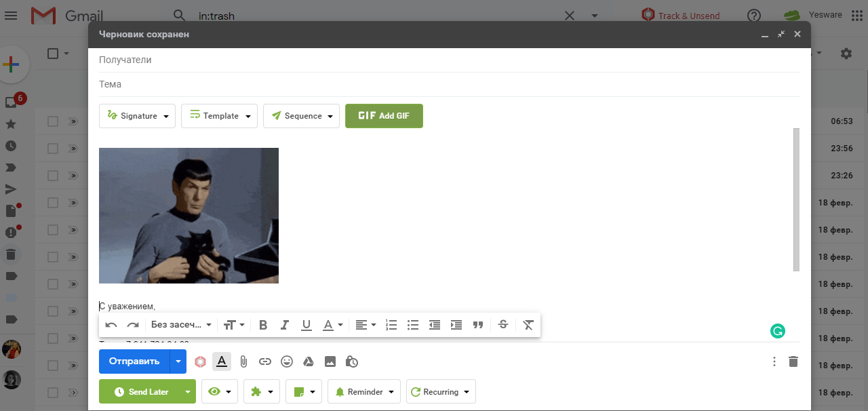The width and height of the screenshot is (868, 411).
Task: Click the Undo icon in formatting toolbar
Action: click(x=111, y=325)
